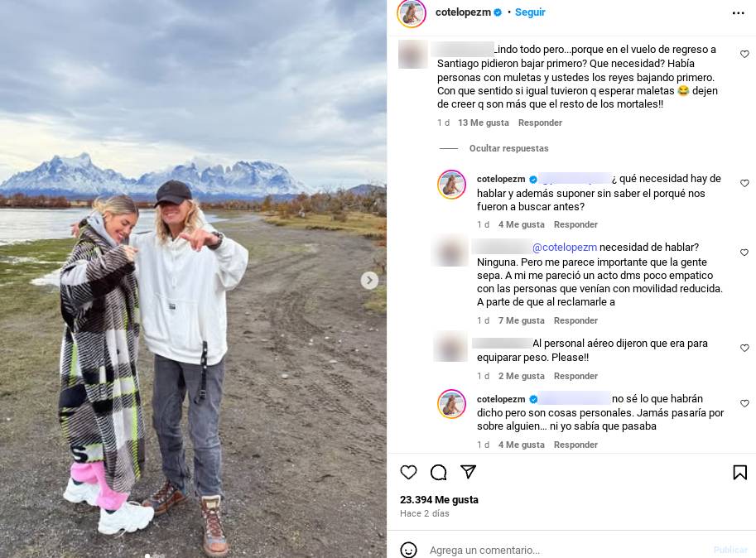Follow the account with Seguir
The width and height of the screenshot is (756, 558).
[x=530, y=12]
